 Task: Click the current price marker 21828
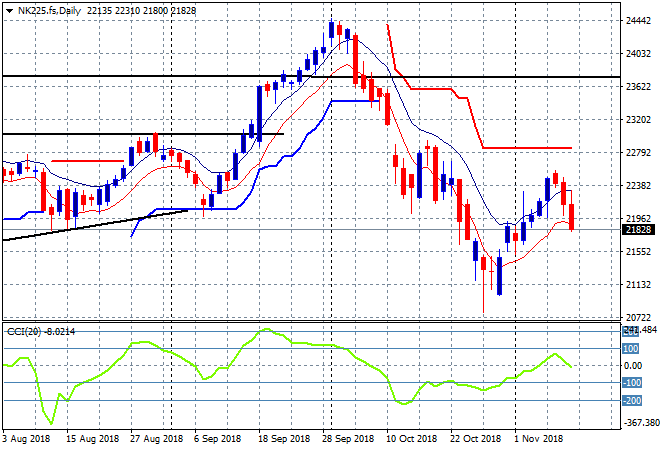pos(637,230)
